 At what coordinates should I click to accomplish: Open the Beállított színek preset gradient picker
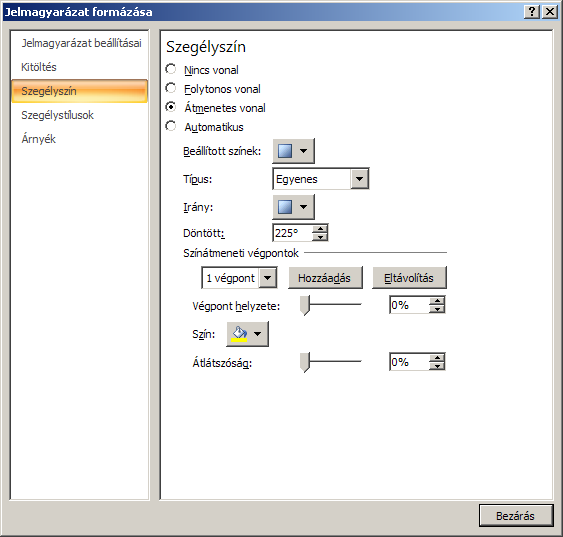[293, 151]
